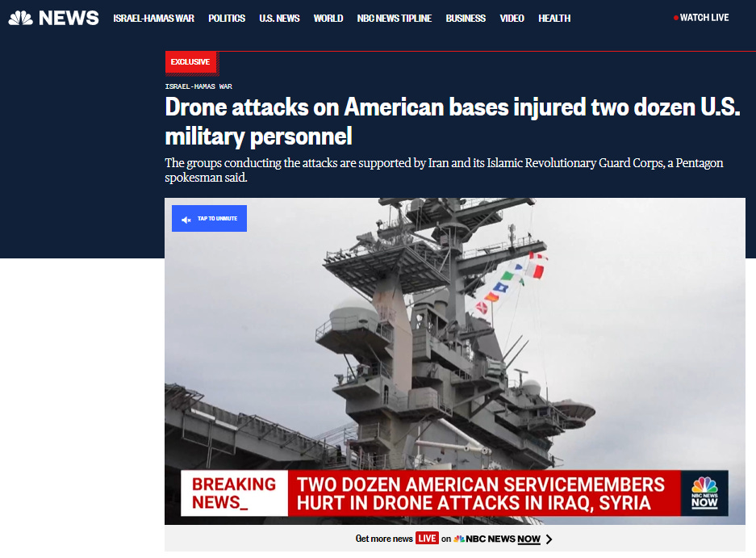Open the Health section
Image resolution: width=756 pixels, height=558 pixels.
tap(554, 19)
